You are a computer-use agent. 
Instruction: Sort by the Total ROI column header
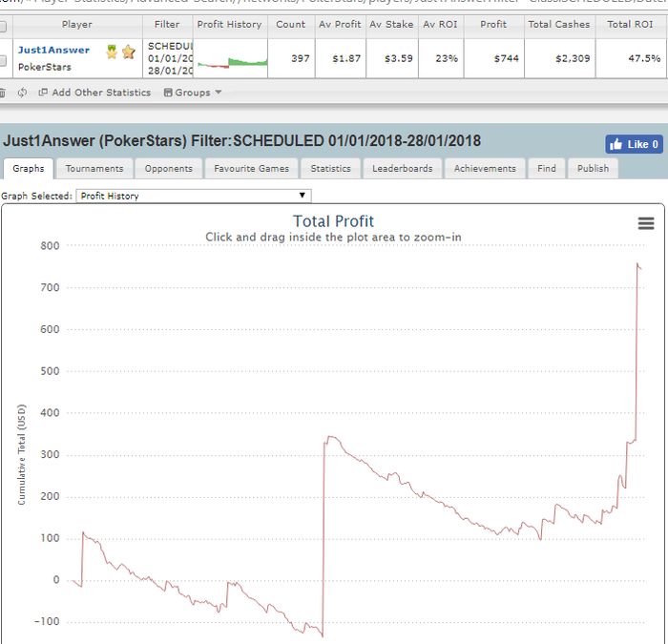631,24
